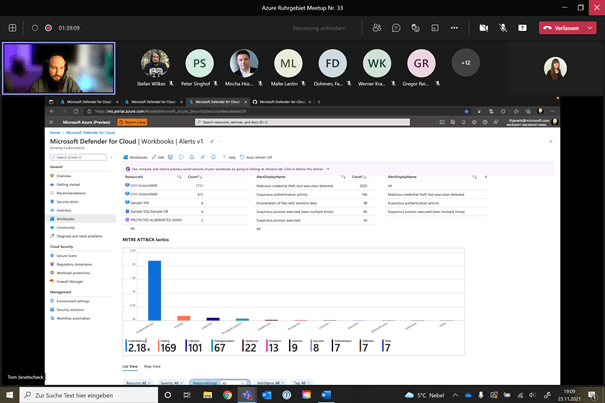Screen dimensions: 605x403
Task: Select the presenter video thumbnail
Action: click(x=59, y=68)
